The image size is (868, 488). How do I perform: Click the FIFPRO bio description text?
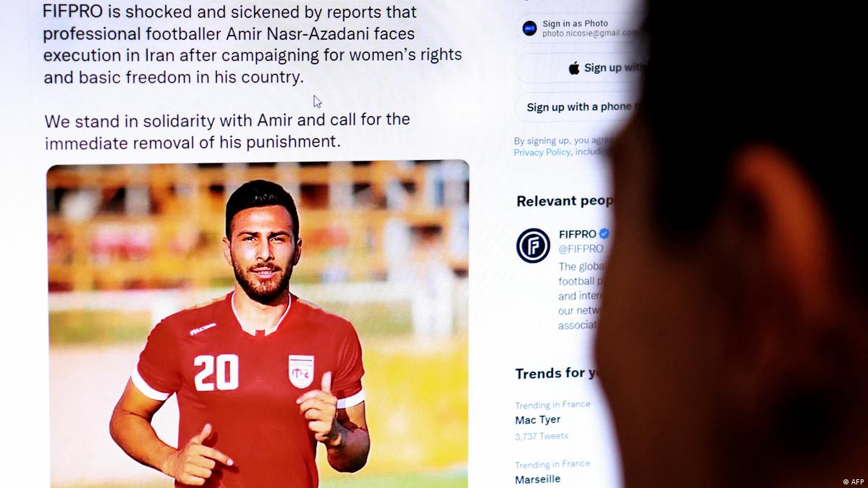click(x=580, y=296)
